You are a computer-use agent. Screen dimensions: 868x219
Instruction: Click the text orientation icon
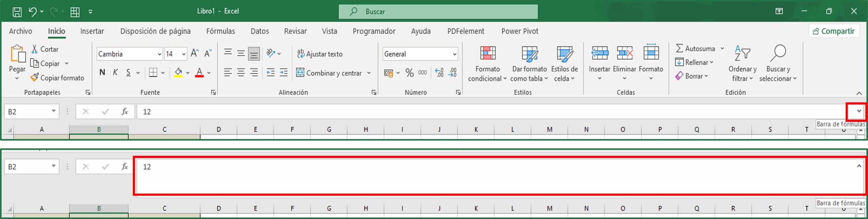point(271,53)
